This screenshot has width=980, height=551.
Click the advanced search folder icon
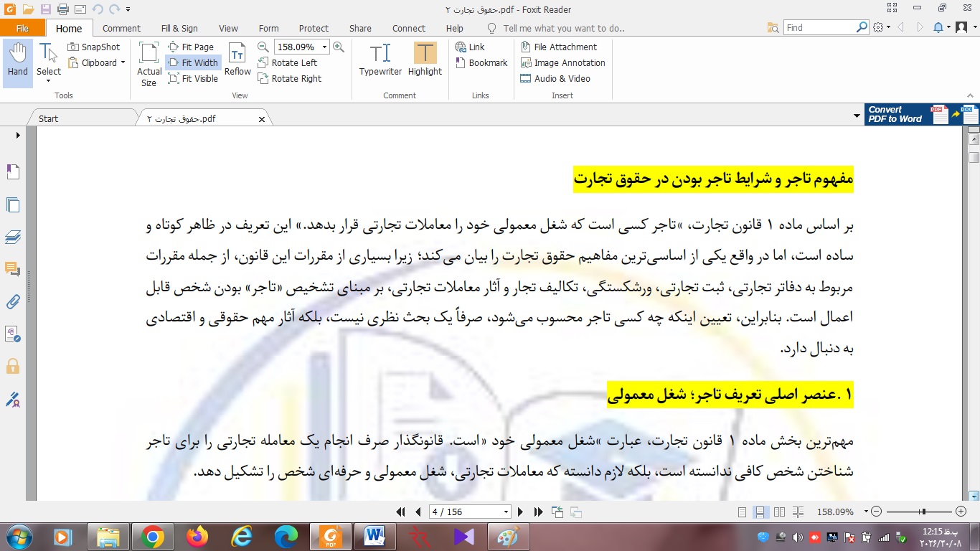point(773,27)
